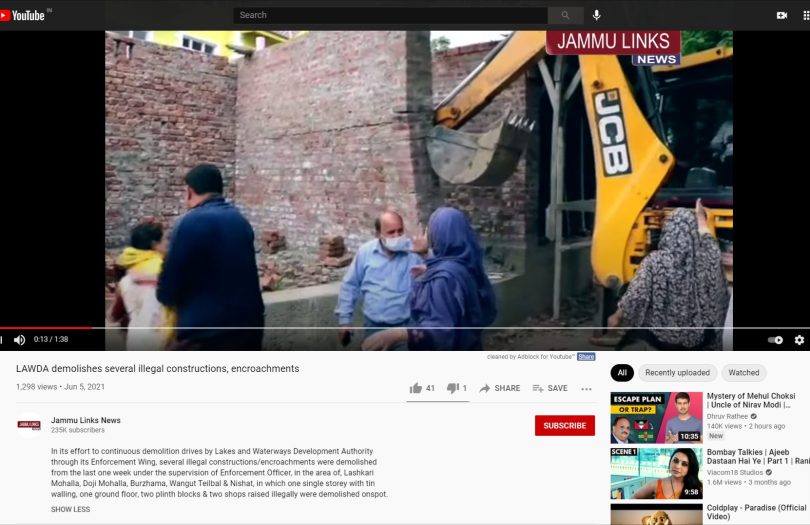Start voice search with the microphone

[x=597, y=16]
